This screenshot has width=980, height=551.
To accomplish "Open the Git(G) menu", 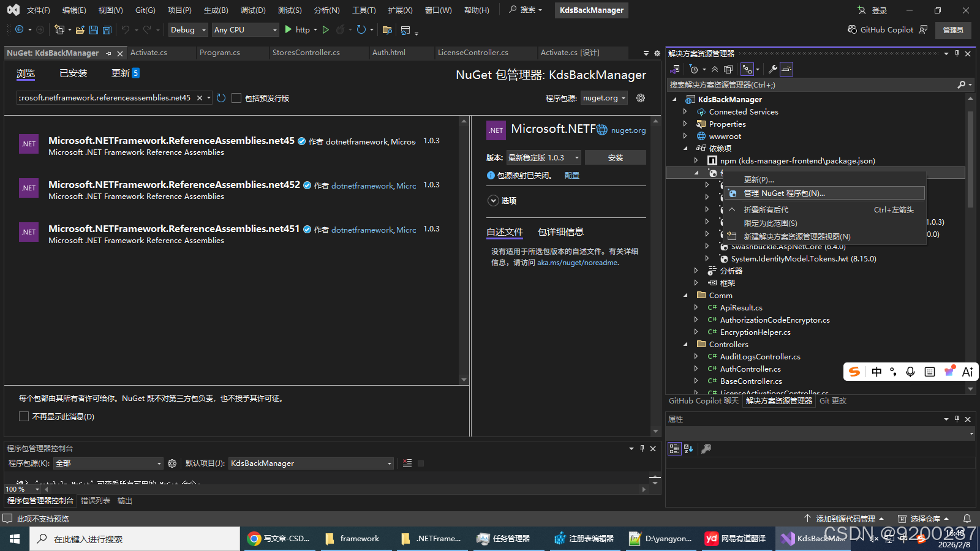I will (145, 10).
